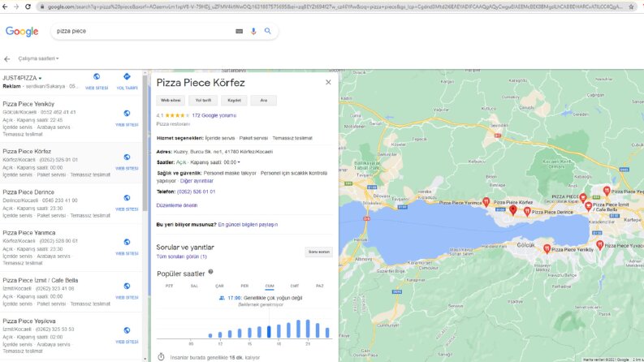This screenshot has width=644, height=362.
Task: Expand the JUST4PIZZA ad dropdown arrow
Action: point(41,78)
